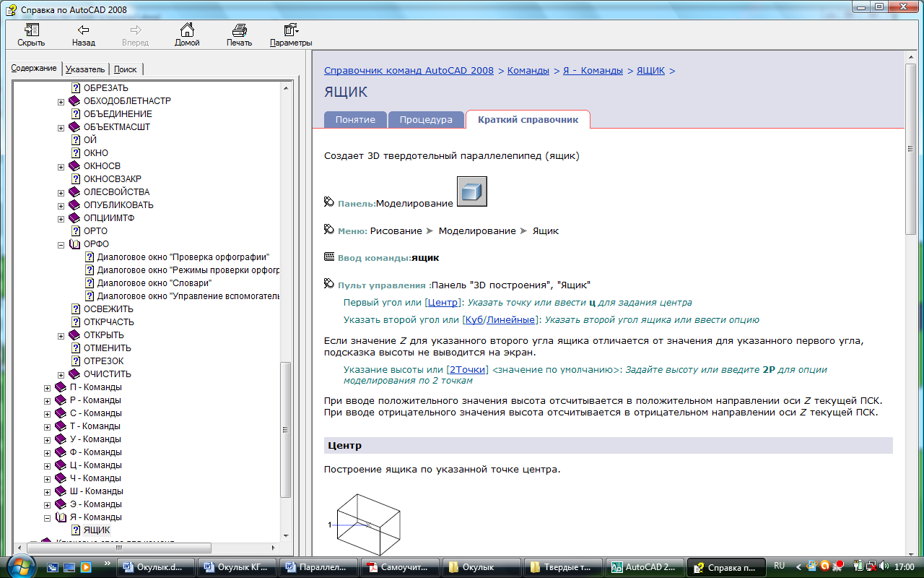Select the ОБРЕЗАТЬ topic in tree
The height and width of the screenshot is (578, 924).
pyautogui.click(x=106, y=88)
